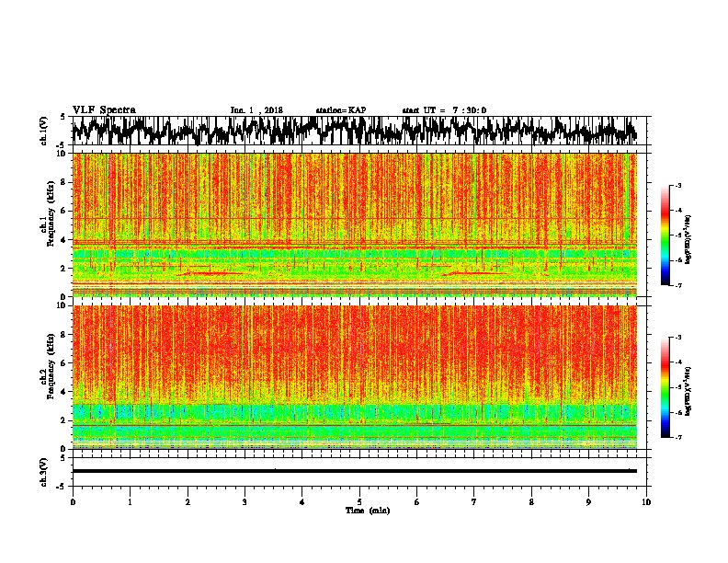
Task: Click the ch.3(V) flat trace line
Action: pos(355,471)
